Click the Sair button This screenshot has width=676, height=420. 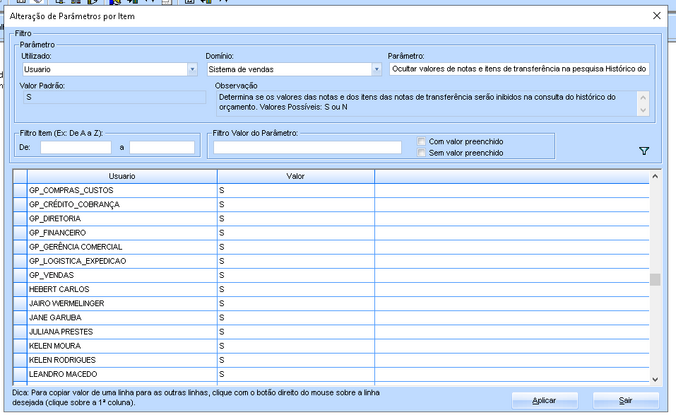[625, 399]
